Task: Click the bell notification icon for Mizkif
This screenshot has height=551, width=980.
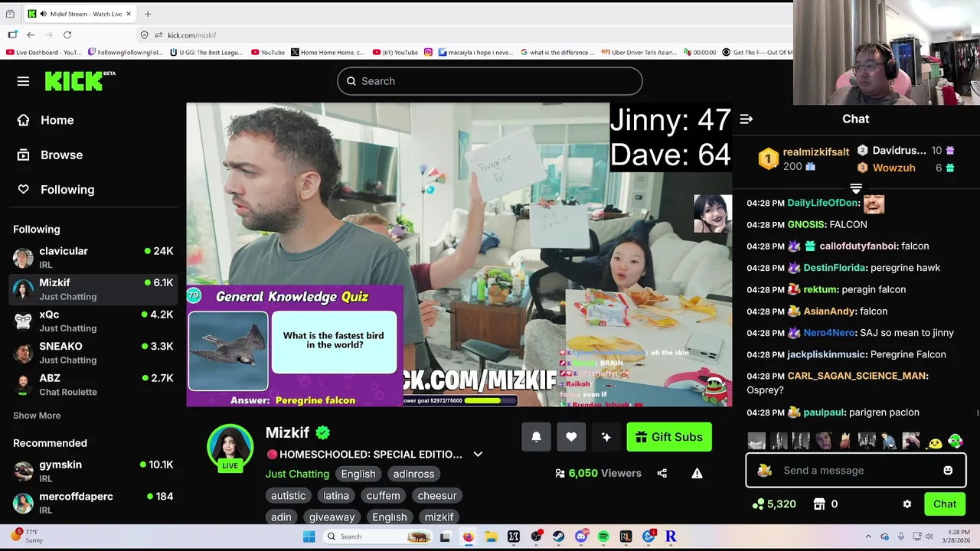Action: [536, 437]
